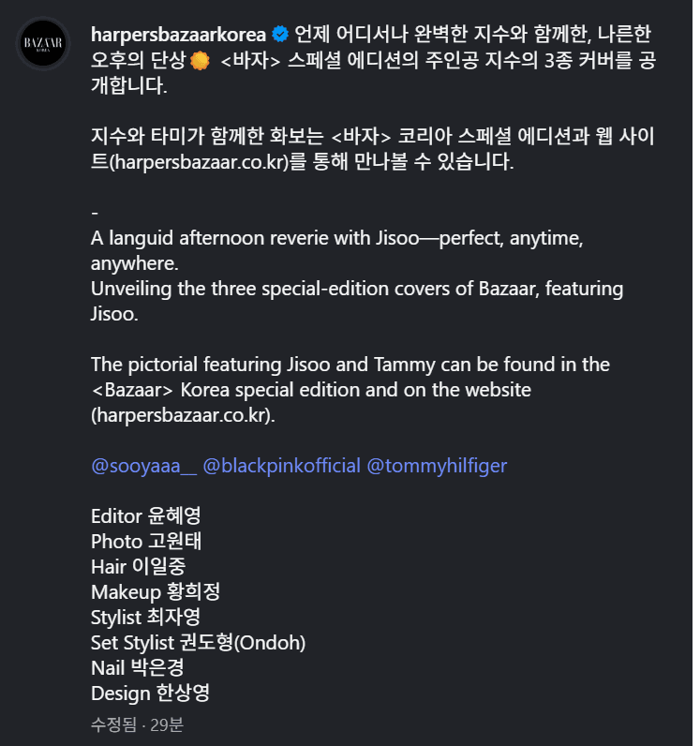Click the Set Stylist 권도형(Ondoh) credit

[x=199, y=643]
